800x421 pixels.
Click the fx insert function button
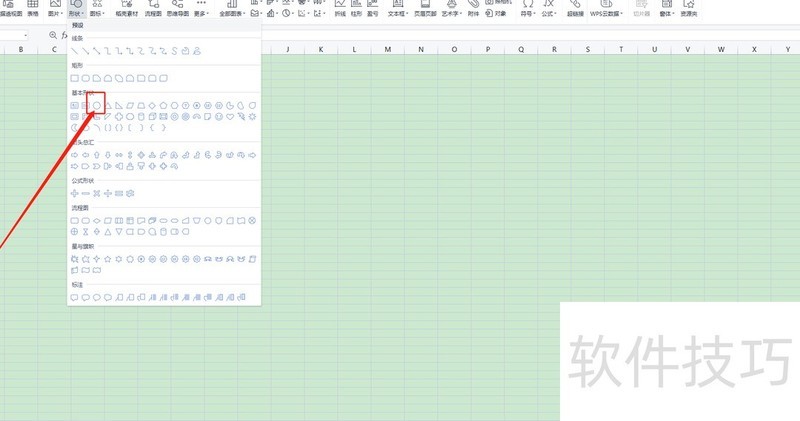click(64, 35)
